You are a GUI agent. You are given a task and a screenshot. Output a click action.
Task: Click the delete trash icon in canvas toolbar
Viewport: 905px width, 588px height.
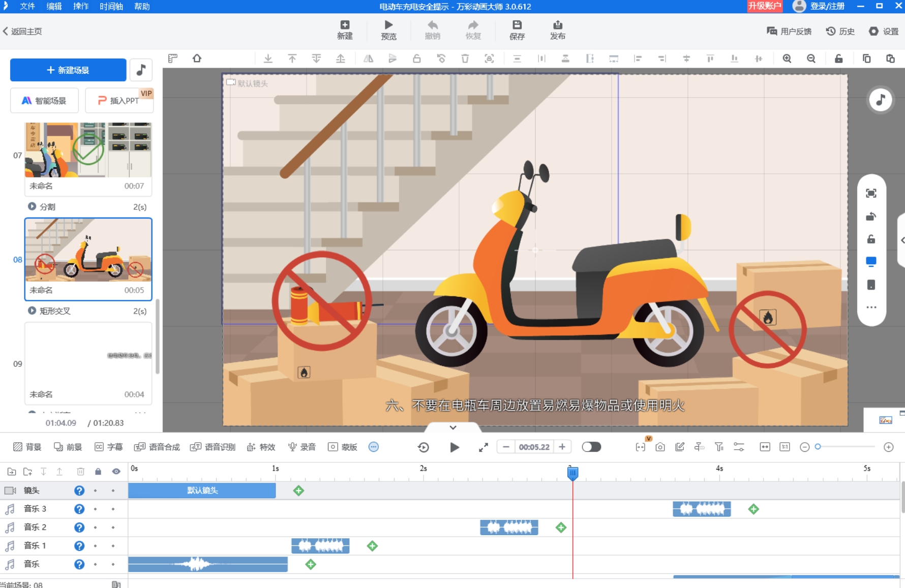coord(465,58)
